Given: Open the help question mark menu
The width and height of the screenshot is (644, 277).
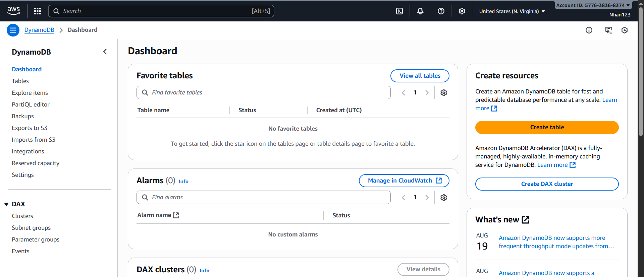Looking at the screenshot, I should click(x=441, y=11).
